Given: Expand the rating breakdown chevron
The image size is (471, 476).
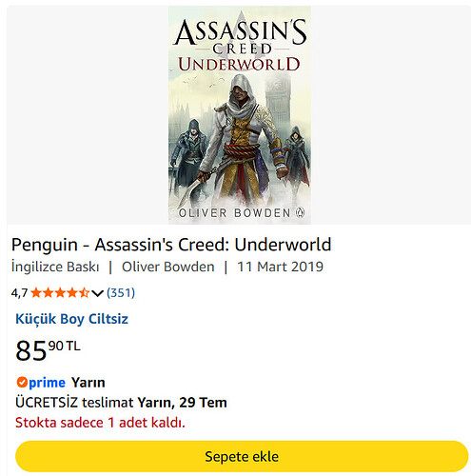Looking at the screenshot, I should (x=98, y=293).
